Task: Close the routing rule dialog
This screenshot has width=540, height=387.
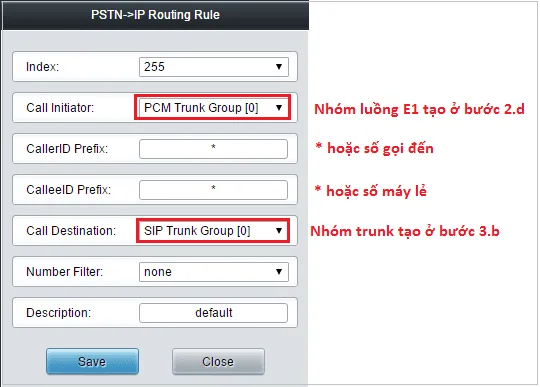Action: [x=218, y=362]
